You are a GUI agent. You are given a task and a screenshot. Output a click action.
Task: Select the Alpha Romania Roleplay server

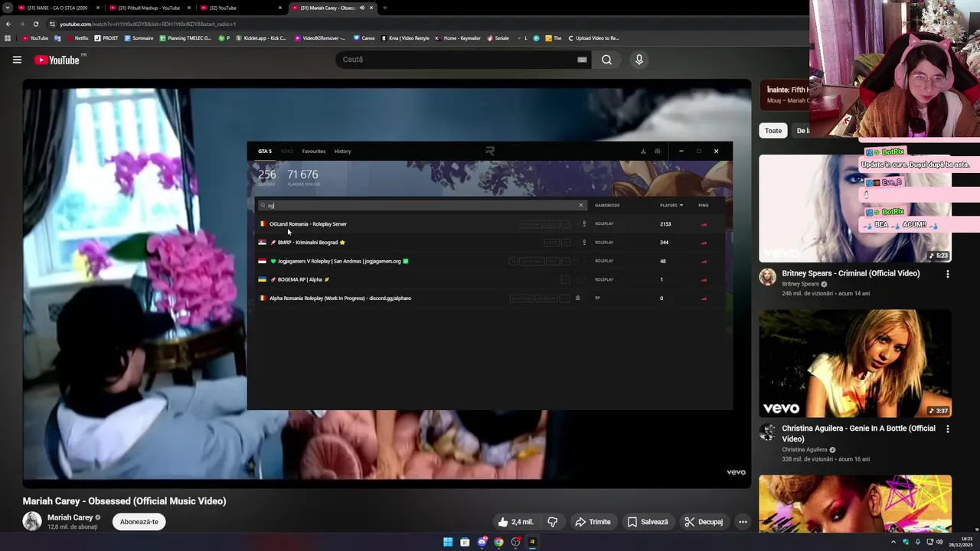click(490, 298)
